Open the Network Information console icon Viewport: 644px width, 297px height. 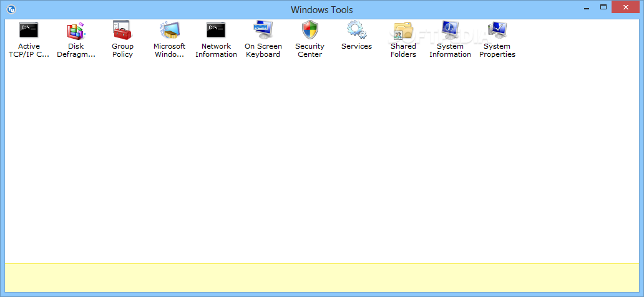click(216, 30)
